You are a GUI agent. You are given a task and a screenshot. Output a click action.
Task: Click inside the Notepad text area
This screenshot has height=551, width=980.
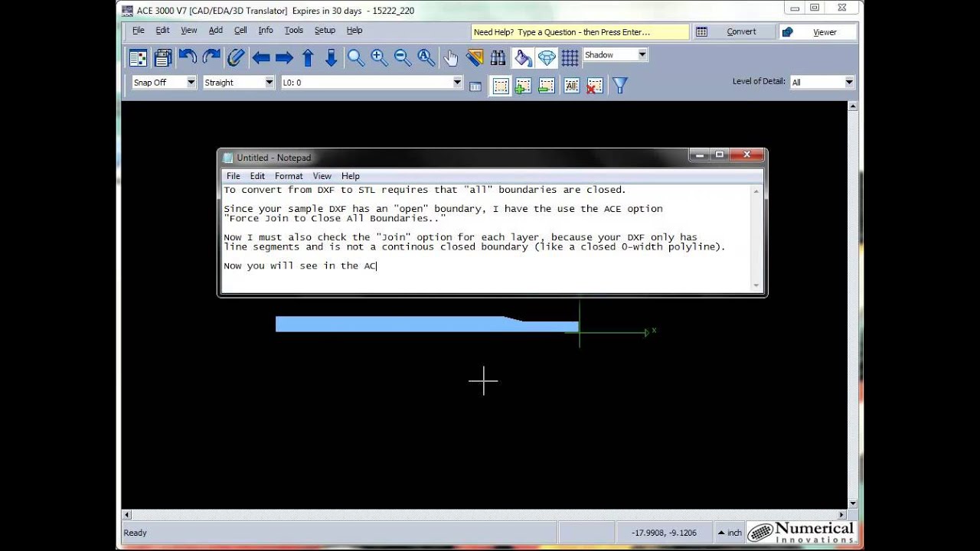(486, 237)
